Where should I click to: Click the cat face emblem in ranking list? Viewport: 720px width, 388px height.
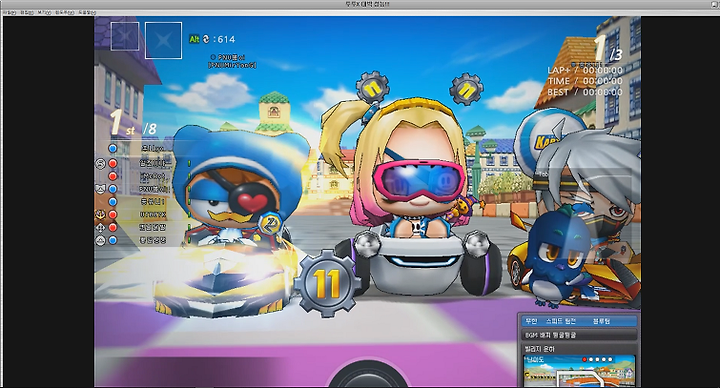pyautogui.click(x=100, y=188)
